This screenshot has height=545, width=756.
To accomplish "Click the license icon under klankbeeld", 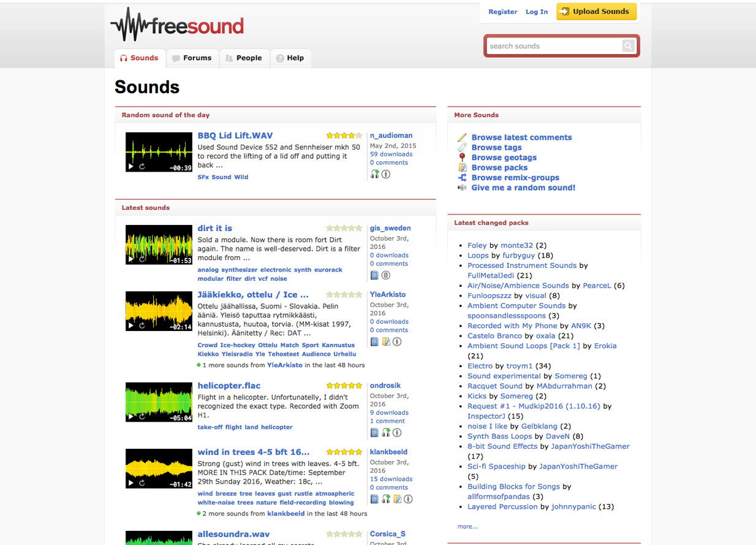I will coord(408,499).
